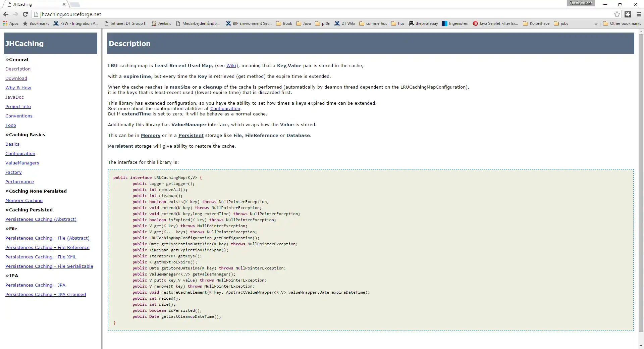Open Persistences Caching - File Reference link
Screen dimensions: 644x349
coord(47,247)
